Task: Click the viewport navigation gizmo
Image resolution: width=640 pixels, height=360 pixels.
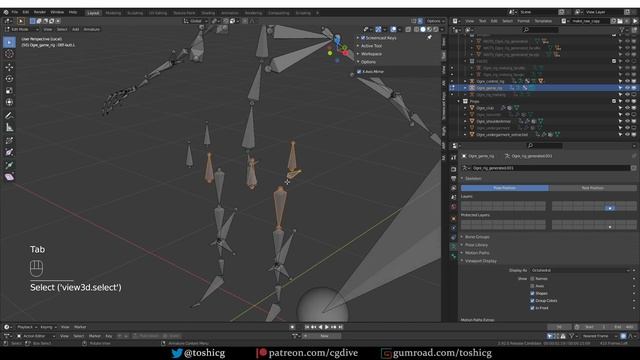Action: point(338,50)
